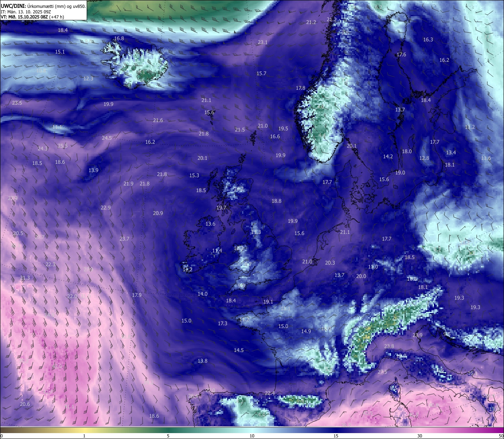Click the colorbar tick label 5
Viewport: 504px width, 439px height.
click(x=168, y=436)
